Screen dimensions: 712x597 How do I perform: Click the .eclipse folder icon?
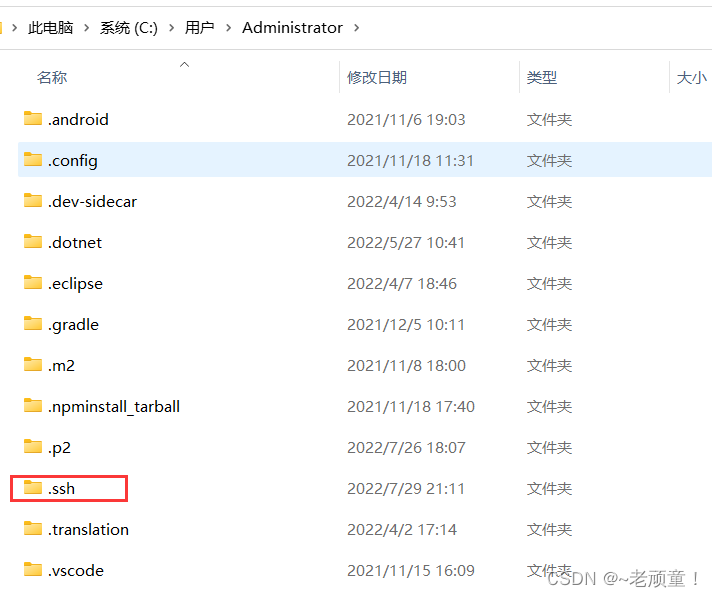[33, 282]
